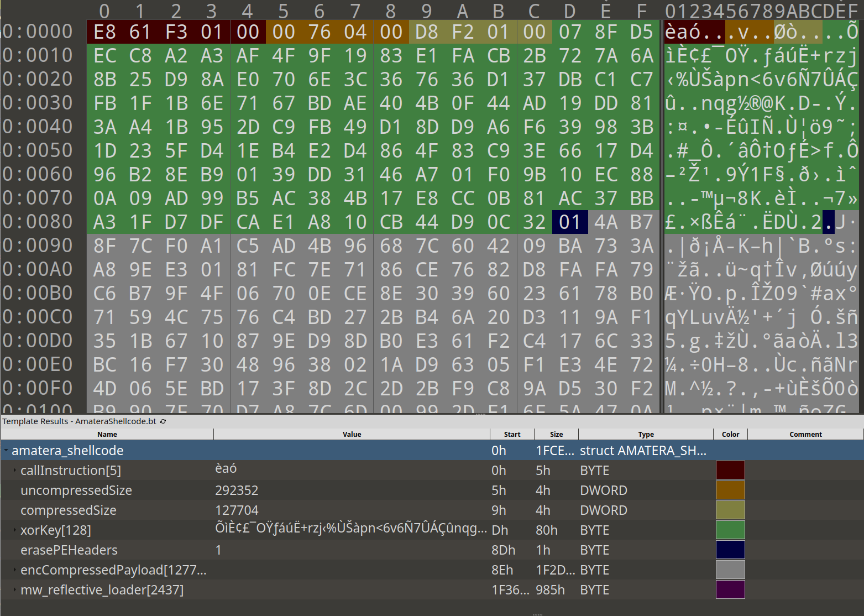Select the erasePEHeaders variable row

point(432,550)
